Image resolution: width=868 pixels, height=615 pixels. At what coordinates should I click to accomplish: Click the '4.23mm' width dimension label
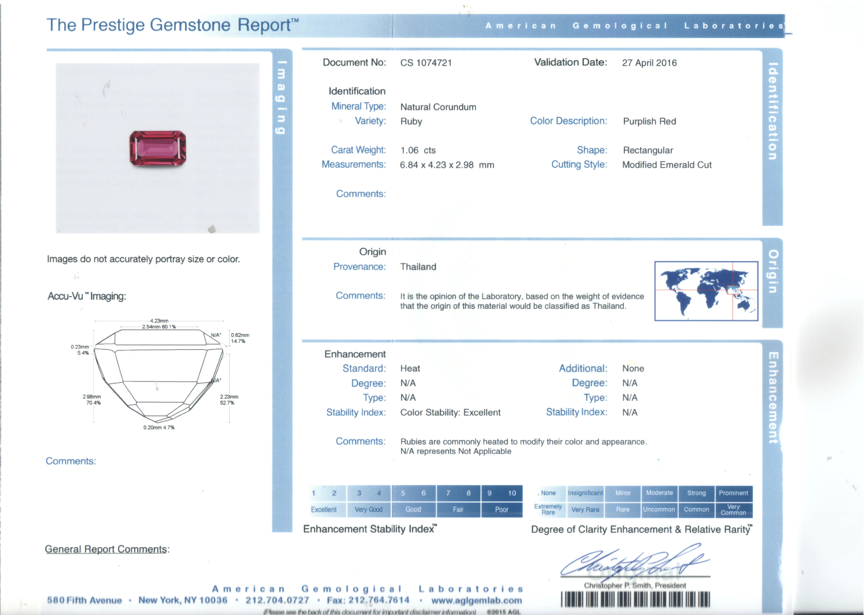[159, 321]
